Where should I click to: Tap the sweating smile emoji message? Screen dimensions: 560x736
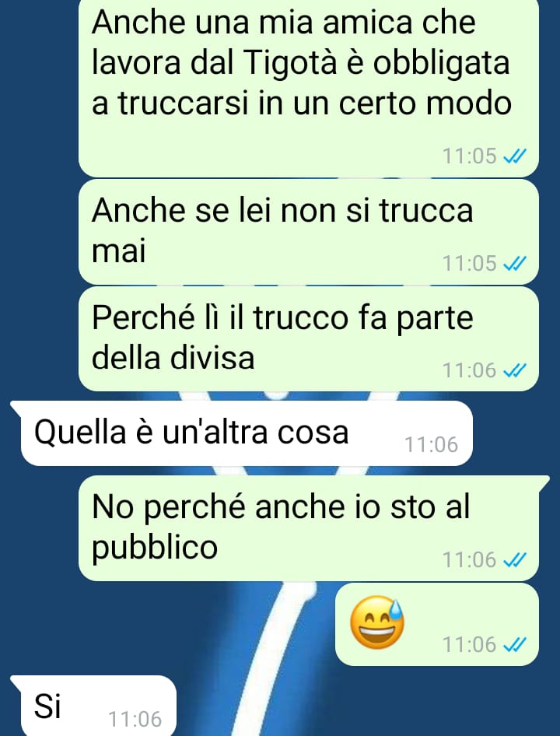coord(377,622)
